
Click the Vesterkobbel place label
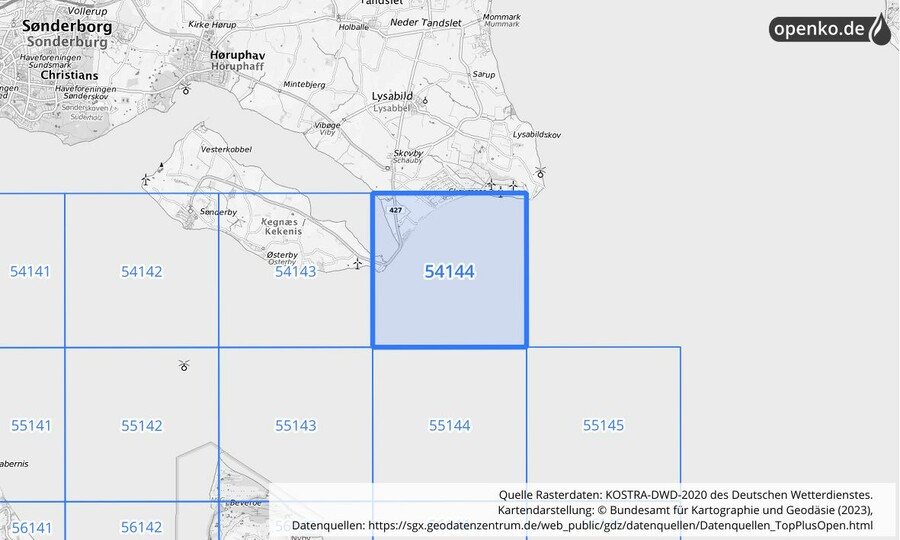[x=226, y=149]
